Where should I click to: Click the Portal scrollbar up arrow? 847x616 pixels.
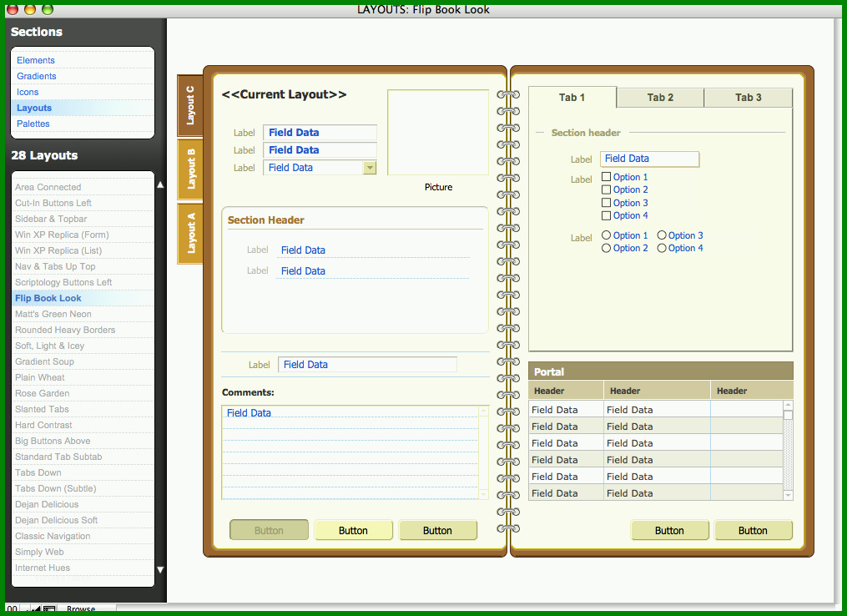pyautogui.click(x=788, y=405)
